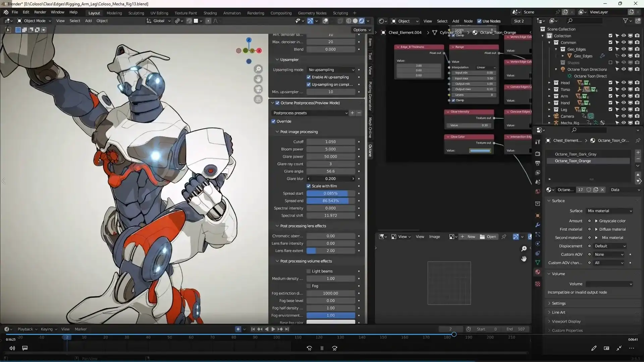
Task: Hide the Head collection with its eye icon
Action: click(x=624, y=82)
